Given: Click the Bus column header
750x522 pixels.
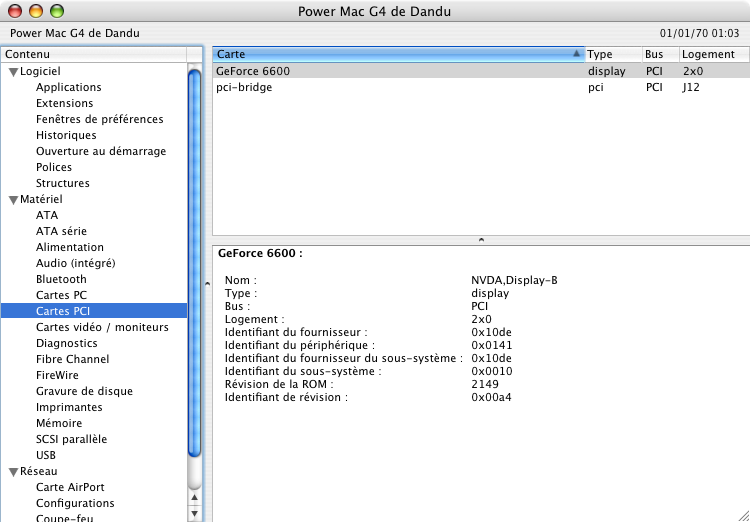Looking at the screenshot, I should click(x=660, y=54).
